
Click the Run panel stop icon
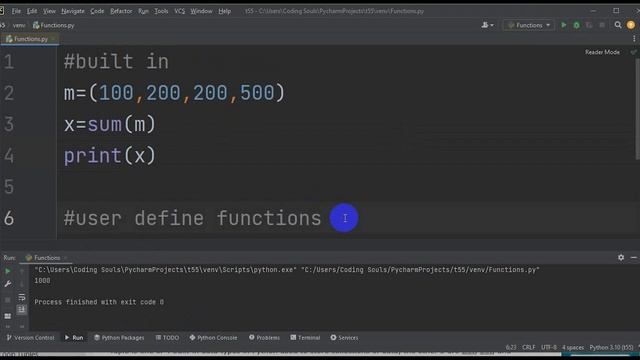tap(8, 300)
